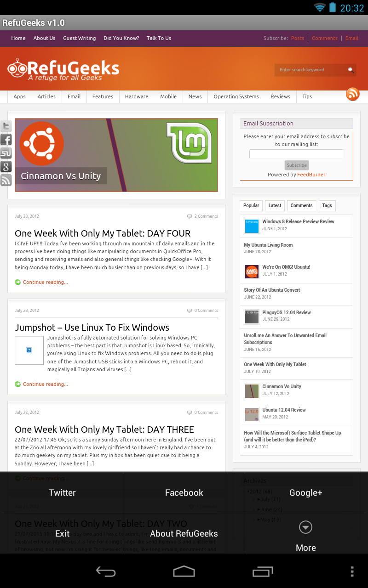Open the Android recent apps button
The image size is (368, 588).
[263, 571]
